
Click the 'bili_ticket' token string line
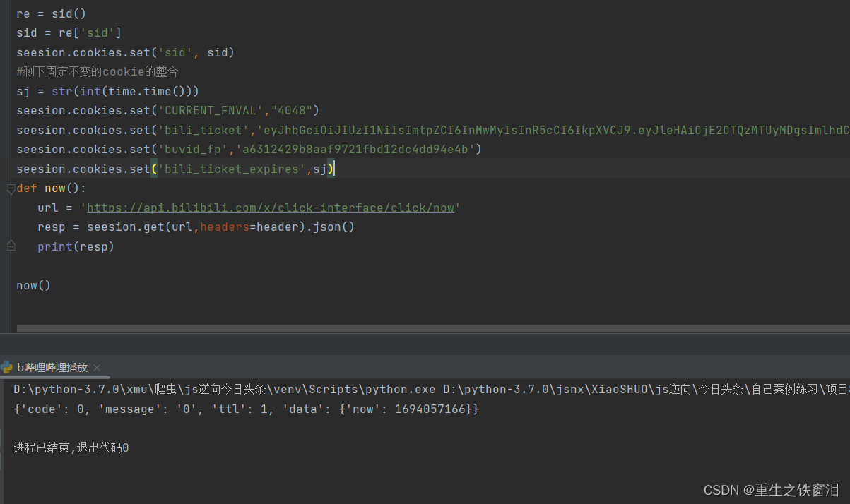(x=433, y=130)
